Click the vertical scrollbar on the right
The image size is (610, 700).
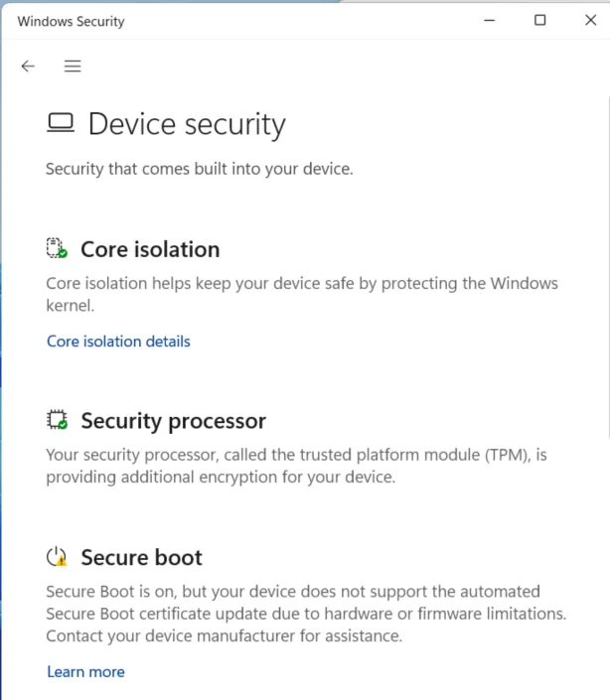[608, 268]
